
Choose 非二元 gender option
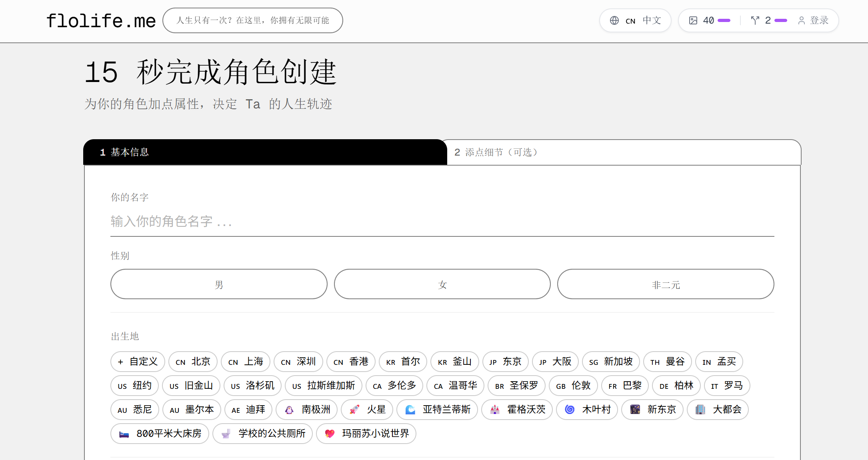(666, 284)
